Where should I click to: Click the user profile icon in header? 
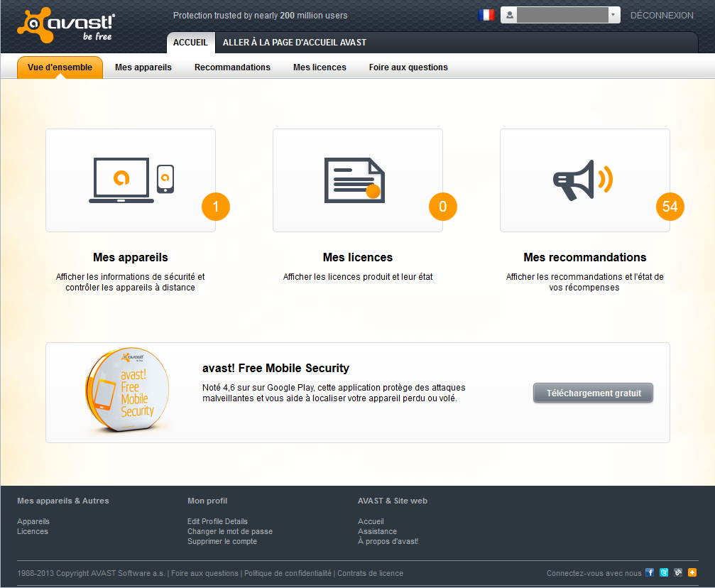click(x=509, y=15)
